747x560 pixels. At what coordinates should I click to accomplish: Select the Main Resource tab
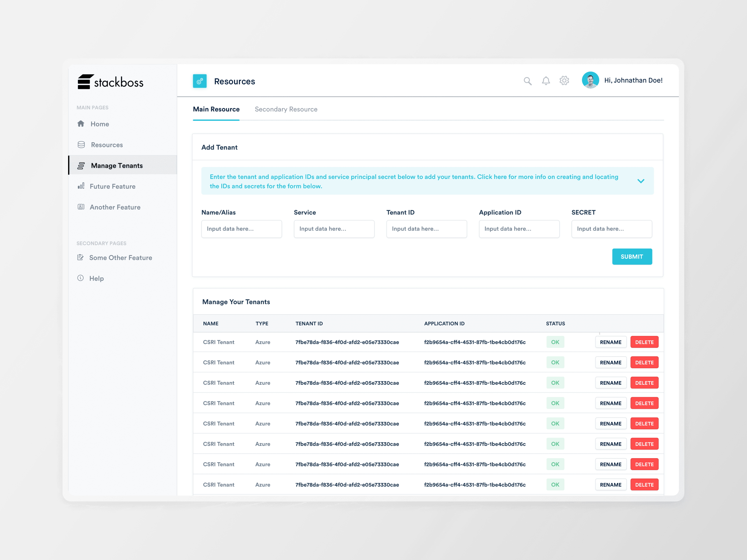pos(216,109)
